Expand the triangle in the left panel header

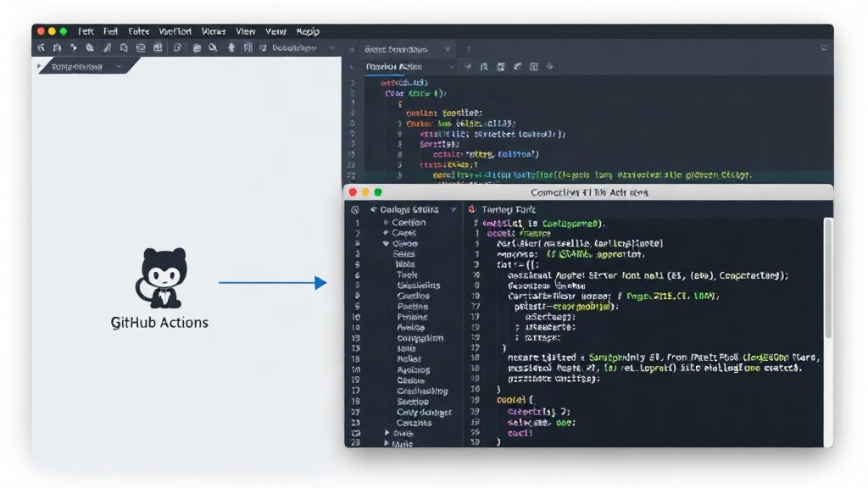[39, 66]
